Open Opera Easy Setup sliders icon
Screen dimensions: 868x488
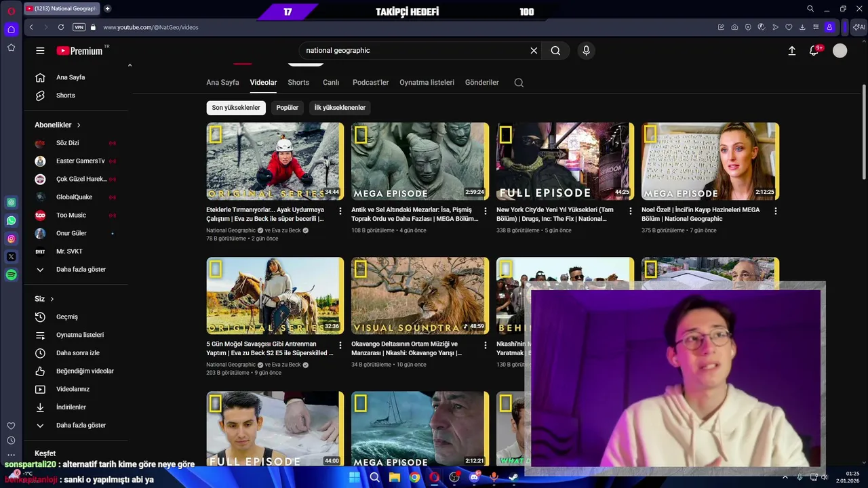(816, 27)
